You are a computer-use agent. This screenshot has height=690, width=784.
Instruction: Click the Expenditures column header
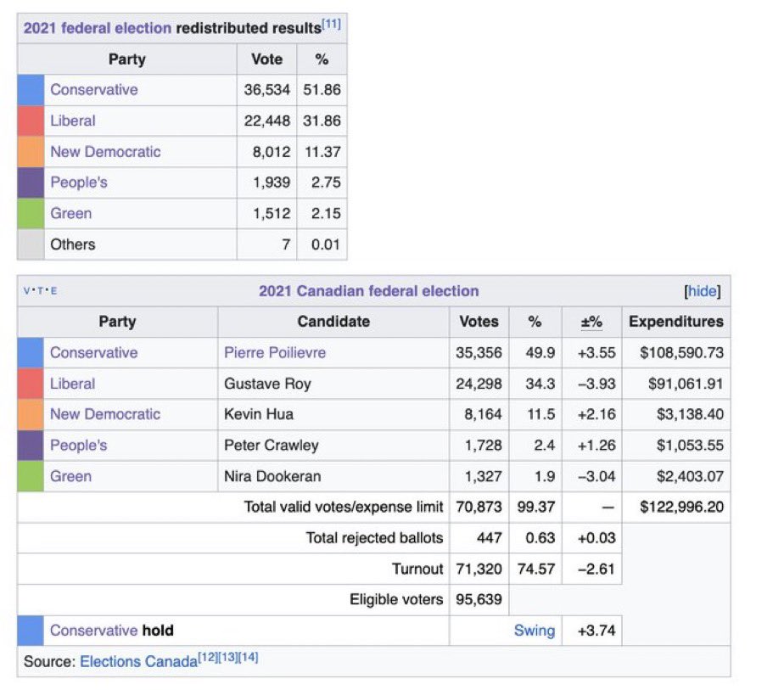[676, 322]
